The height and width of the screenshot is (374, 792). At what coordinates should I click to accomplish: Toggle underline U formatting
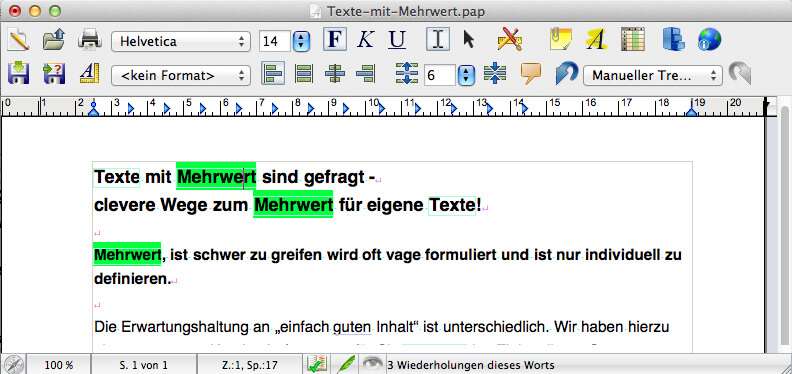(398, 40)
